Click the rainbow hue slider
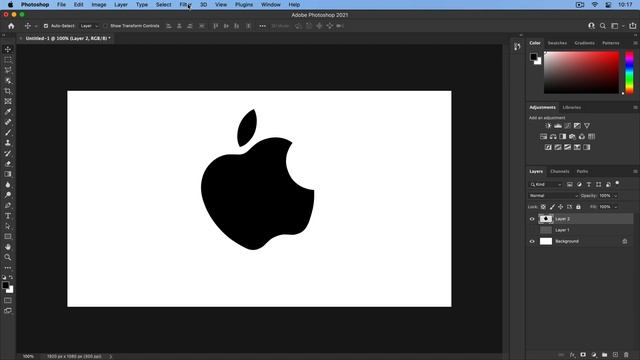This screenshot has width=640, height=360. [x=629, y=73]
